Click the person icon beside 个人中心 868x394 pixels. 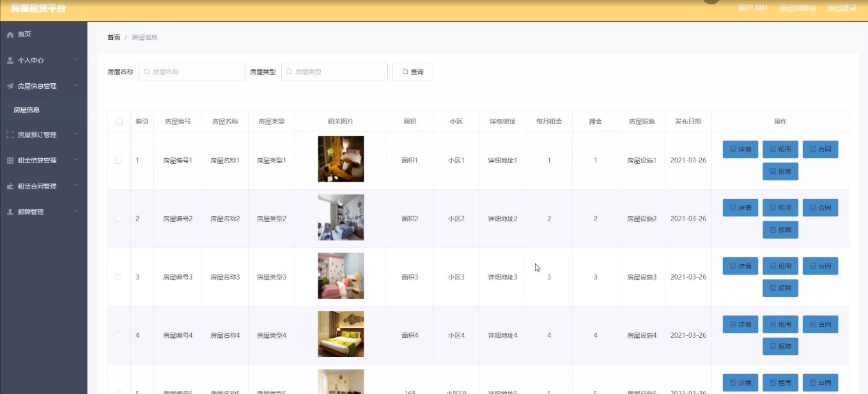pyautogui.click(x=10, y=60)
